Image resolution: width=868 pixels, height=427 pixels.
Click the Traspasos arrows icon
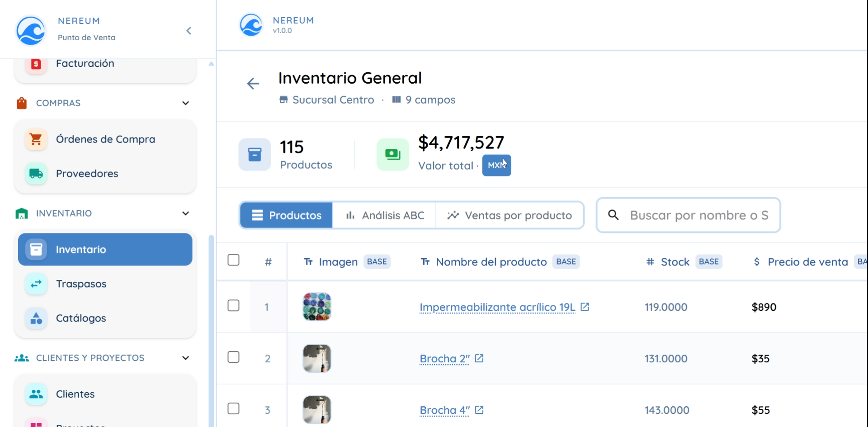(x=36, y=284)
